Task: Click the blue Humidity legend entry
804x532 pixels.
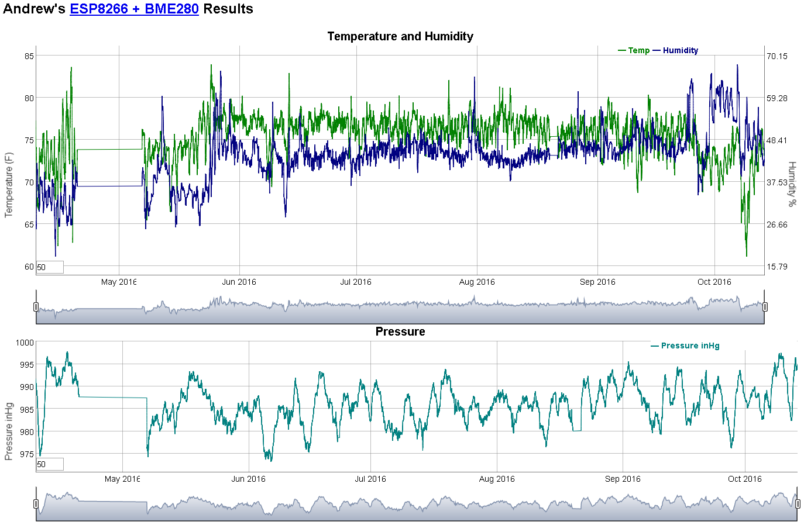Action: click(676, 51)
